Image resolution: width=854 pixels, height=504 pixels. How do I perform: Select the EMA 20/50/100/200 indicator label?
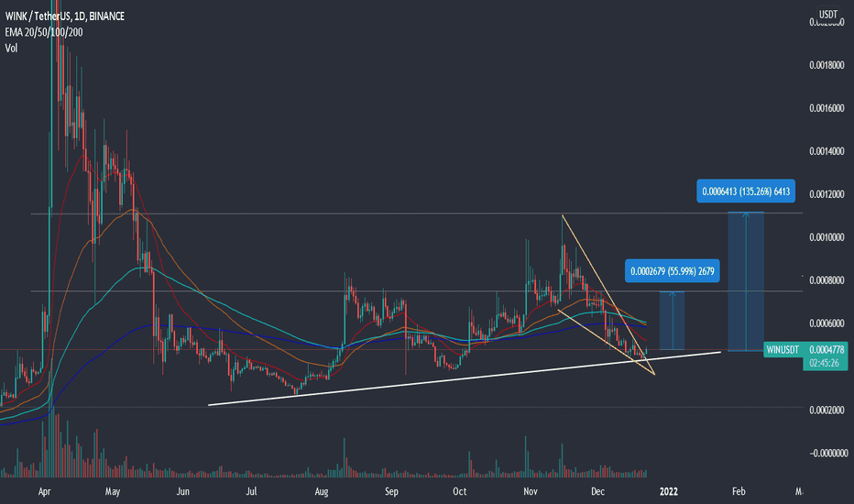(x=44, y=32)
